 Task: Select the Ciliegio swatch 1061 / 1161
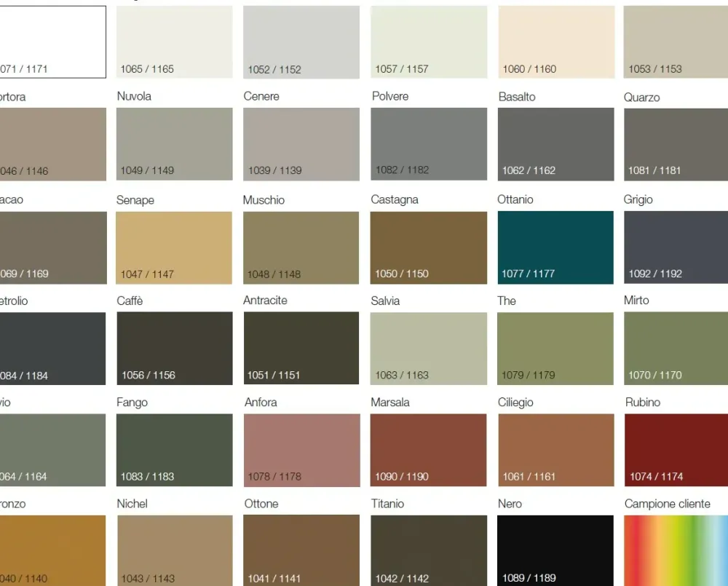coord(555,450)
